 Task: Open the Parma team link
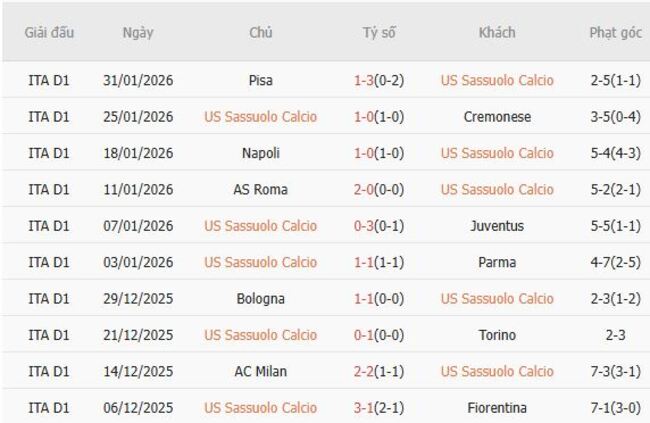pyautogui.click(x=497, y=262)
